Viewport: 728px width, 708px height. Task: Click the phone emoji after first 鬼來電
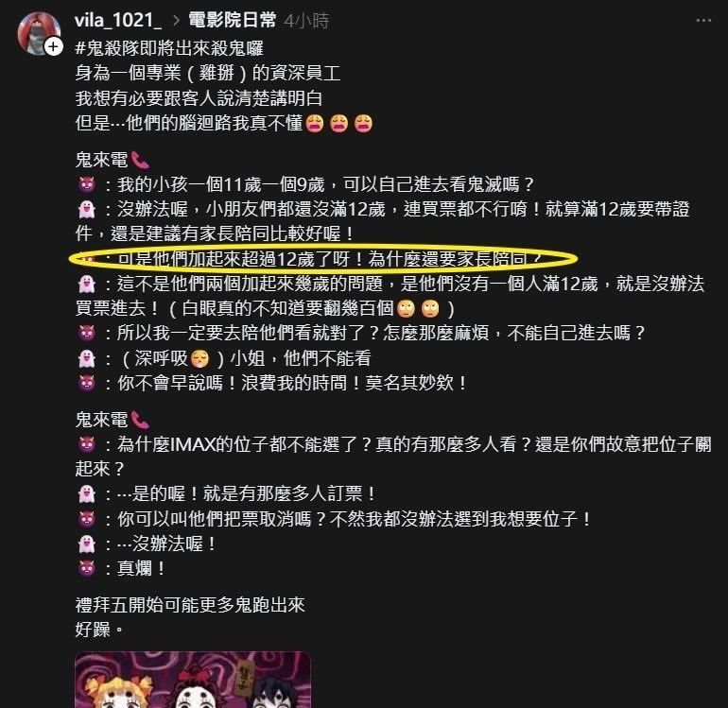pos(140,160)
